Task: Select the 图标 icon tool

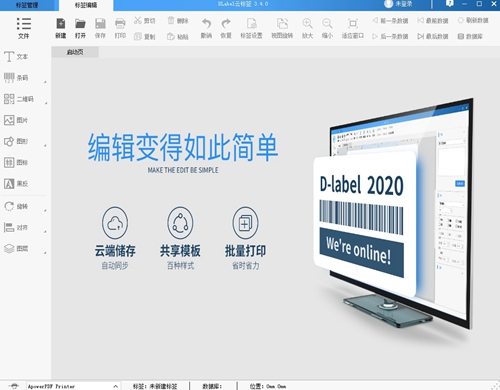Action: click(x=16, y=162)
